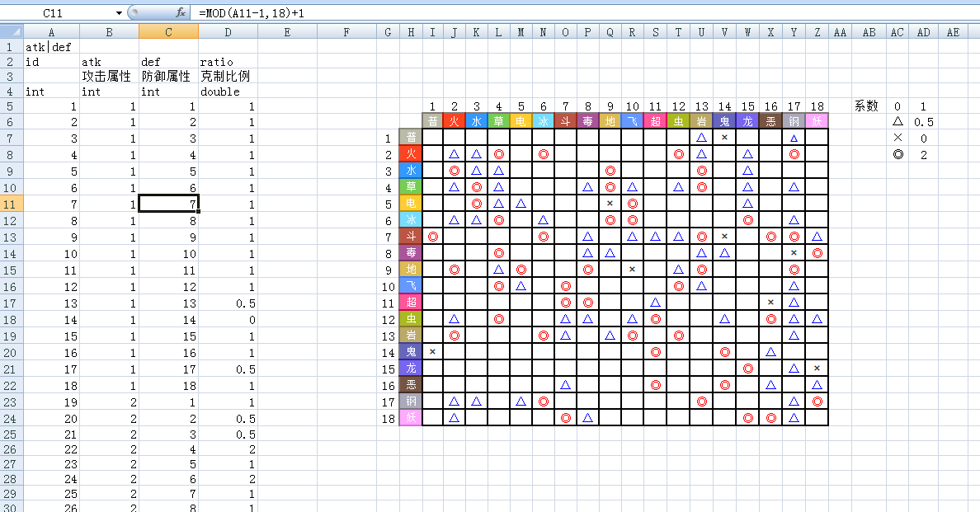
Task: Select the double-circle symbol in the legend
Action: 898,155
